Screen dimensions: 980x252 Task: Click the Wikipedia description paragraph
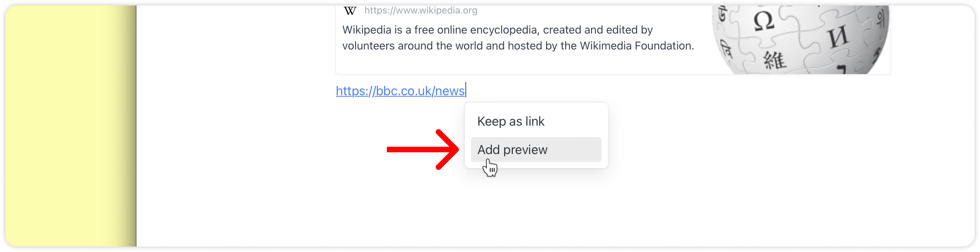click(518, 38)
